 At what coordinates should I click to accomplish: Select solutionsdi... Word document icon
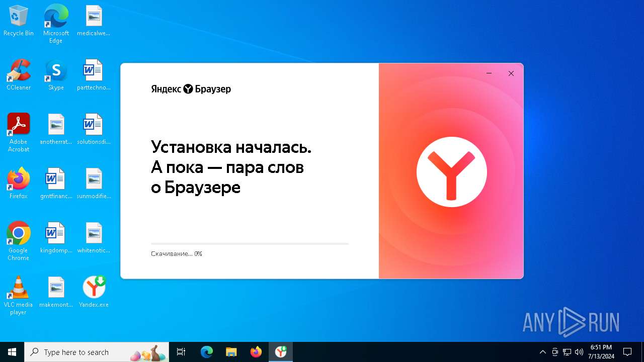pyautogui.click(x=94, y=129)
